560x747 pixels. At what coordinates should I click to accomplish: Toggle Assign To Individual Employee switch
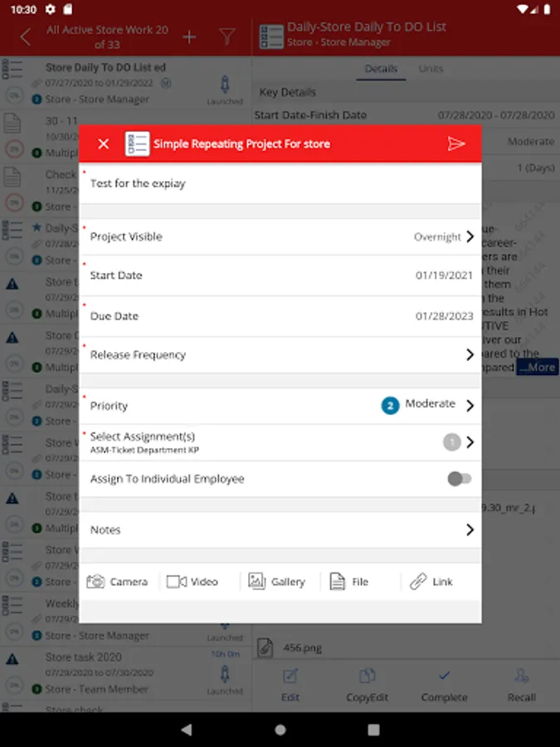point(460,479)
